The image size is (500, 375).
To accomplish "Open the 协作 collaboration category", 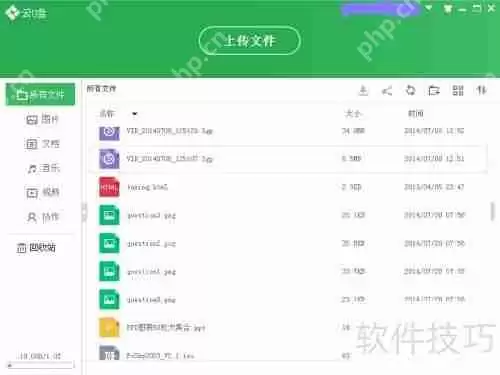I will pyautogui.click(x=43, y=217).
